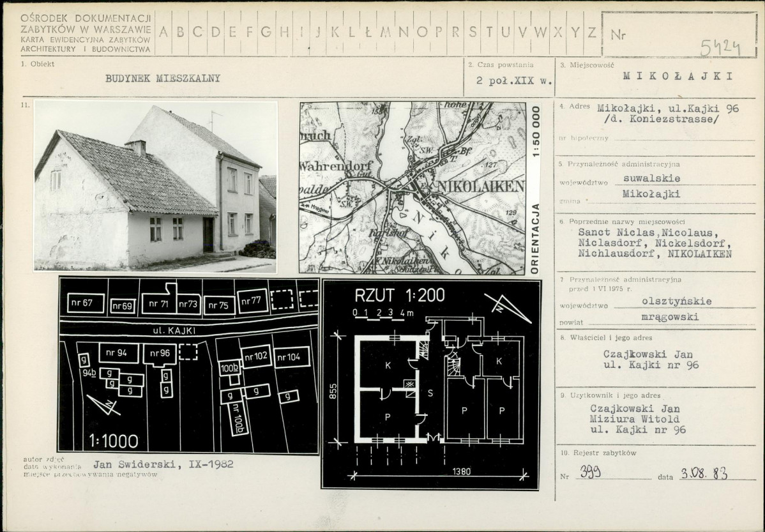Click building nr 67 on site plan

pyautogui.click(x=86, y=303)
